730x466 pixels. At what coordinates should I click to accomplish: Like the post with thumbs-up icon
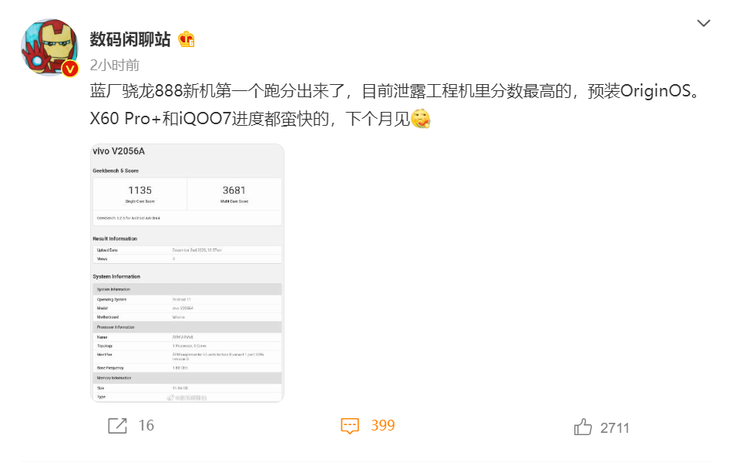tap(583, 427)
